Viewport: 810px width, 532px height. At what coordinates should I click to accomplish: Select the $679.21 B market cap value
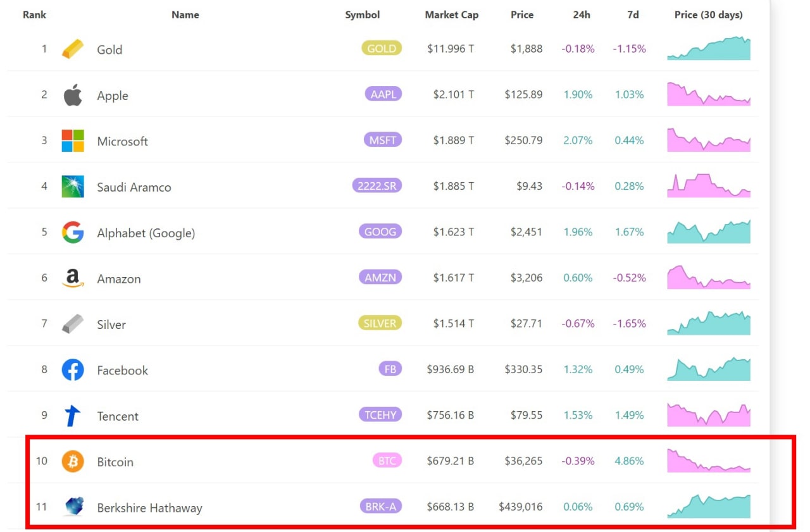[451, 461]
